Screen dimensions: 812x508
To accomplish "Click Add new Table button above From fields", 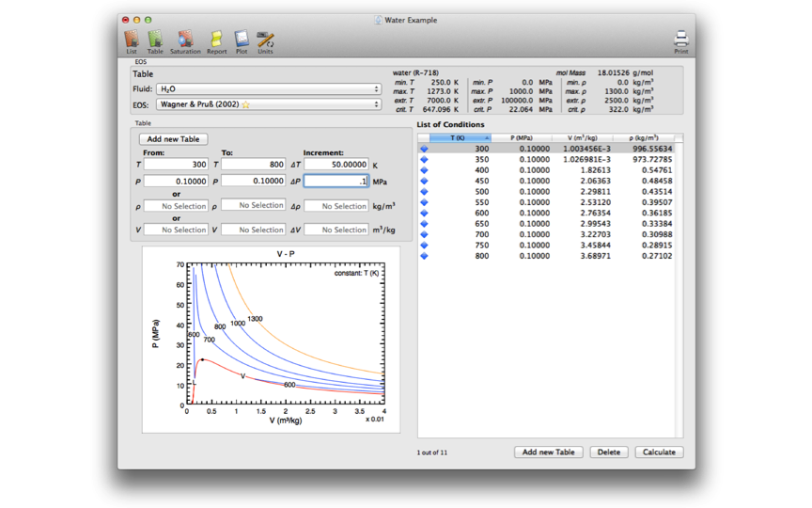I will (174, 139).
